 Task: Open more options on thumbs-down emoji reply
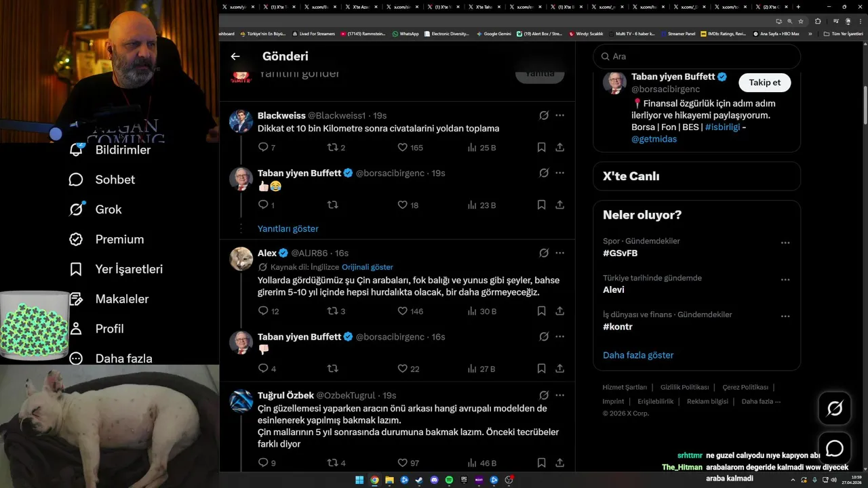tap(559, 337)
